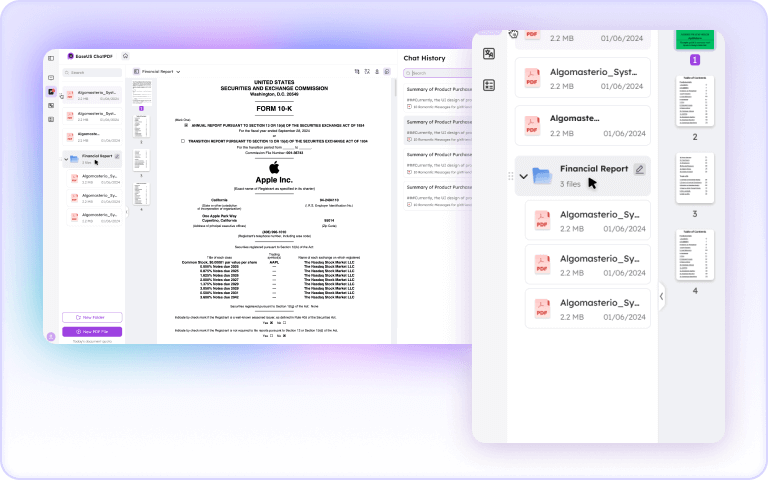The height and width of the screenshot is (480, 768).
Task: Toggle the sidebar layout icon beside the ChatPDF logo
Action: click(x=51, y=58)
